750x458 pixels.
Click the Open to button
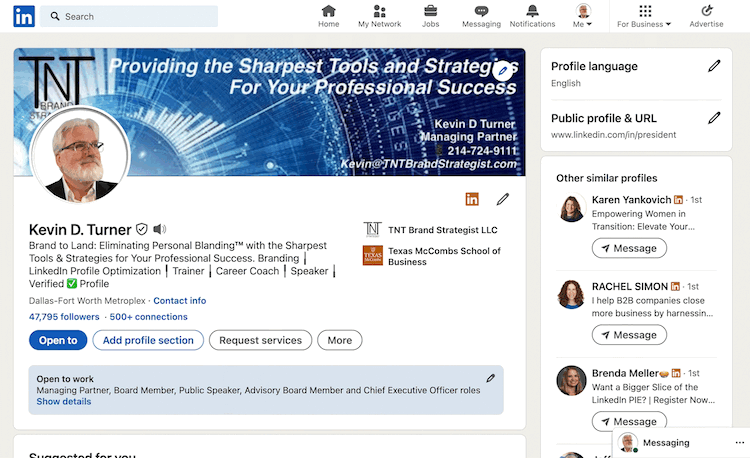58,340
